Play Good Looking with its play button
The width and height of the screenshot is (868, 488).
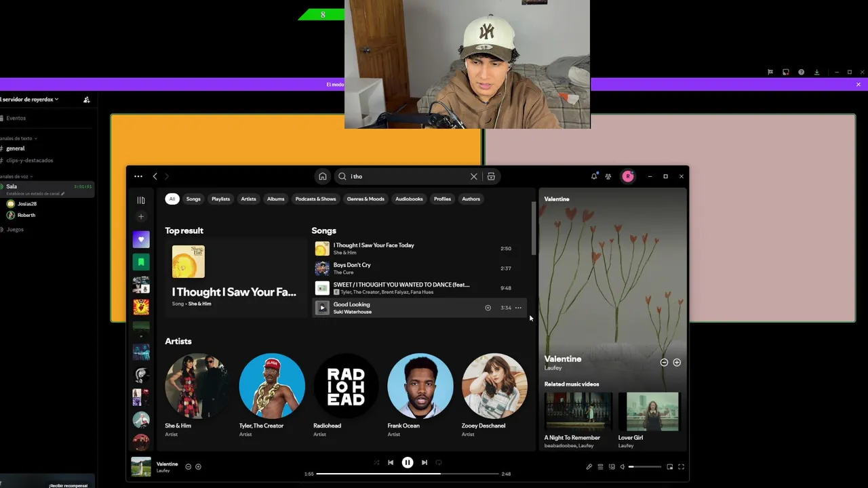(x=322, y=308)
